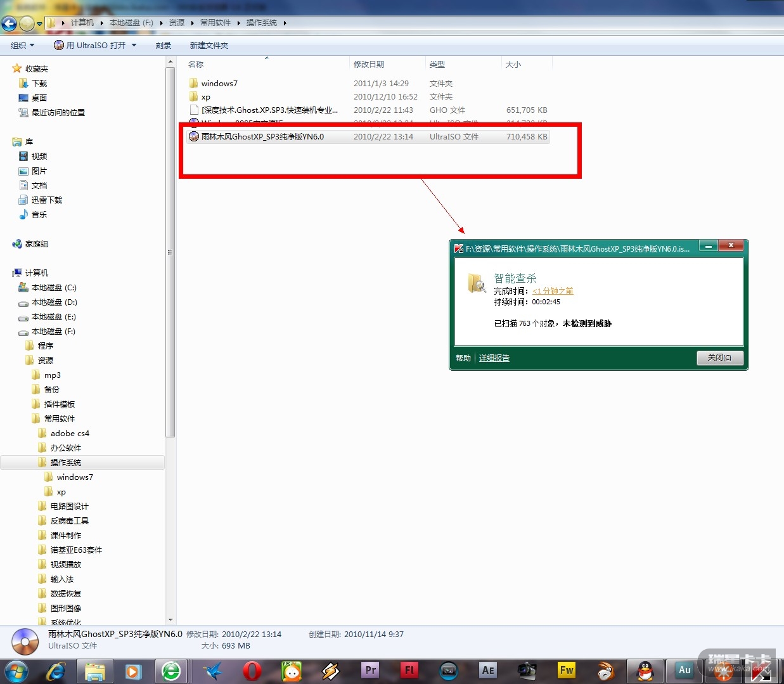
Task: Open Windows Media Player on the taskbar
Action: pyautogui.click(x=132, y=671)
